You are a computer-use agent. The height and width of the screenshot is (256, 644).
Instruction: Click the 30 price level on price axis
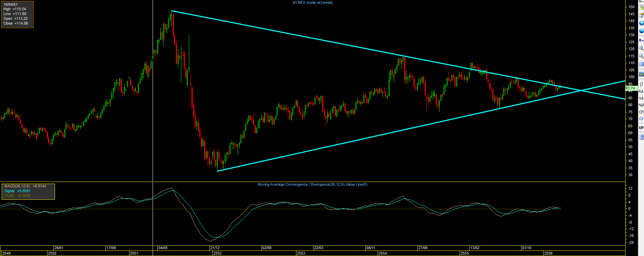630,175
